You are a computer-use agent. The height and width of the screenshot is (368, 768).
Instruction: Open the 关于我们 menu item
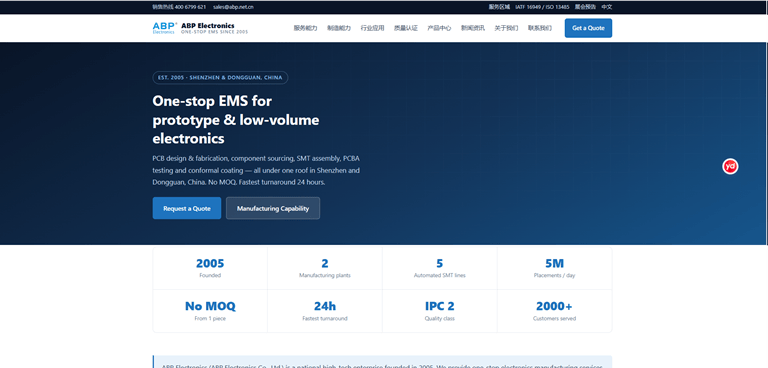pyautogui.click(x=506, y=28)
